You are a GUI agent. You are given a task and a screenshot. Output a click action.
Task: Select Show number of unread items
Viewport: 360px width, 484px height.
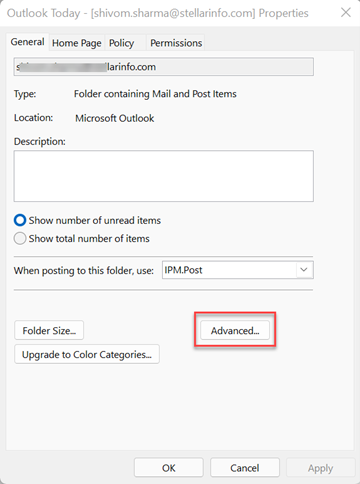(x=87, y=220)
